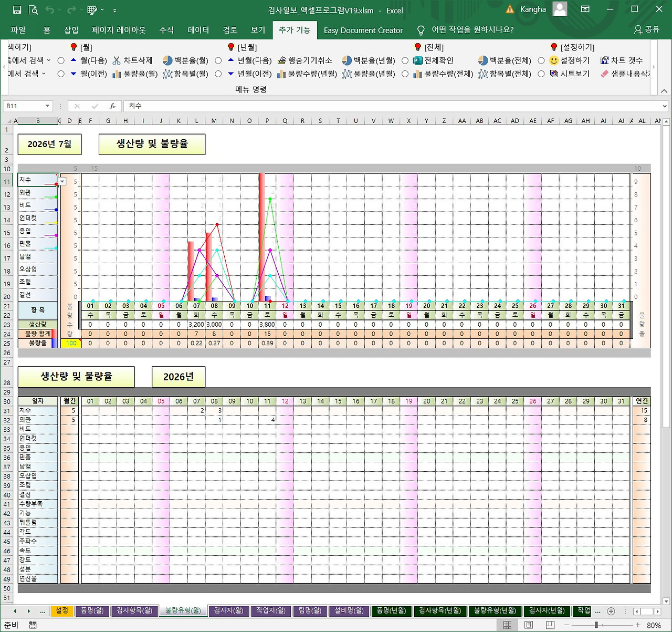
Task: Select the 행숨기기취소 icon
Action: pos(282,61)
